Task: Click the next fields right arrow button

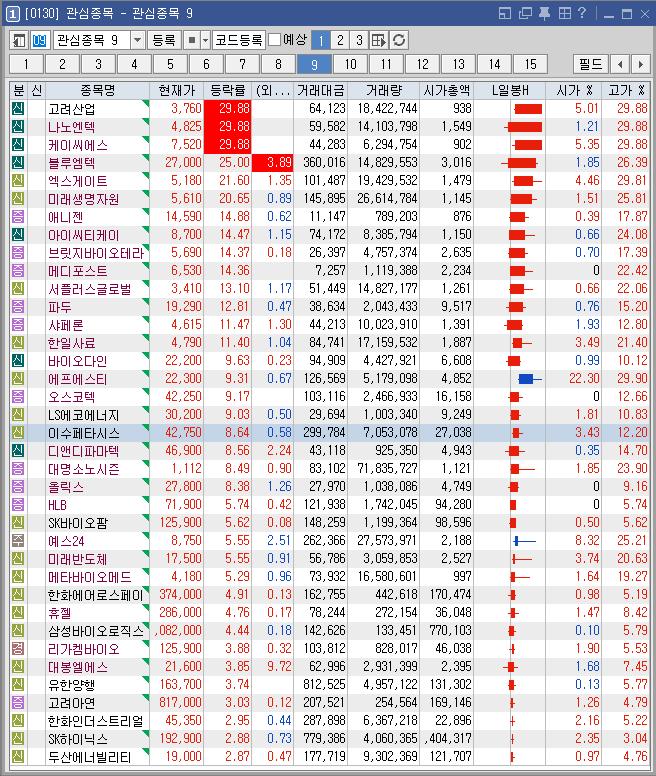Action: (641, 64)
